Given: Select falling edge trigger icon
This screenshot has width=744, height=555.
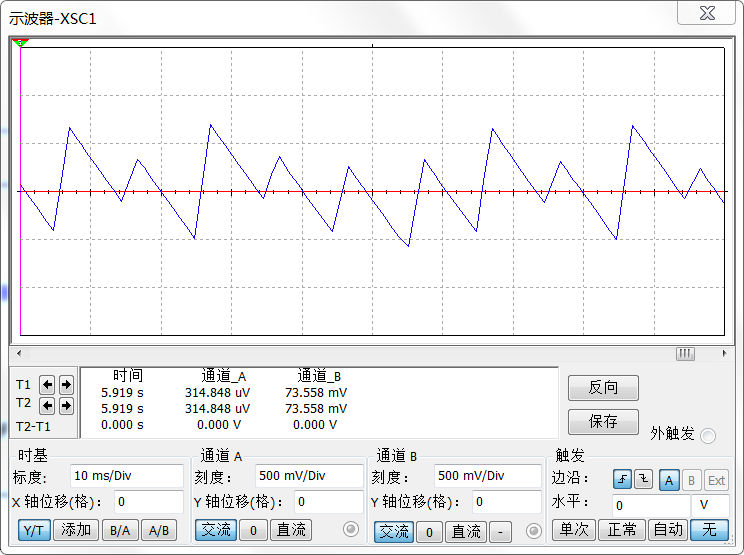Looking at the screenshot, I should pos(643,480).
